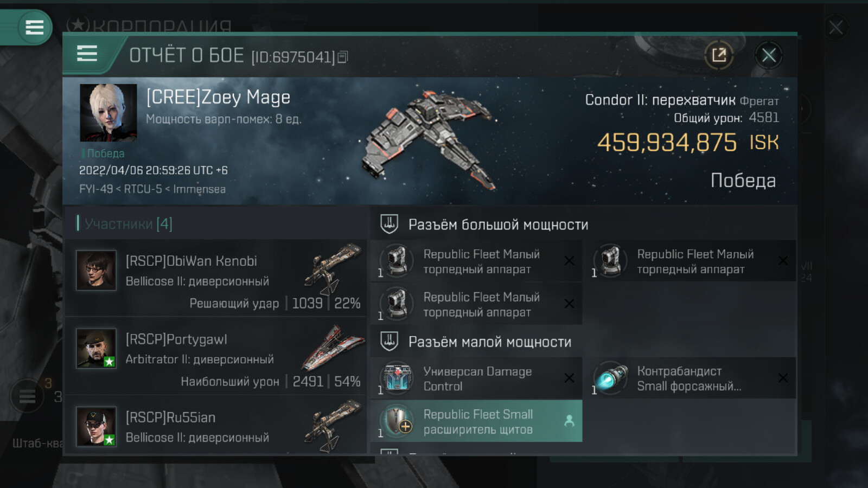Select the Контрабандист Small afterburner module icon
Viewport: 868px width, 488px height.
611,378
